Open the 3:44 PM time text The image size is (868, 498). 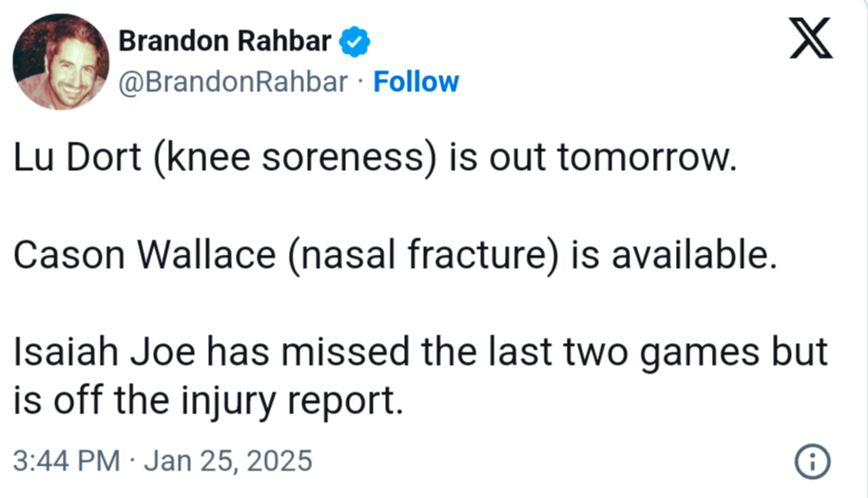[x=67, y=461]
